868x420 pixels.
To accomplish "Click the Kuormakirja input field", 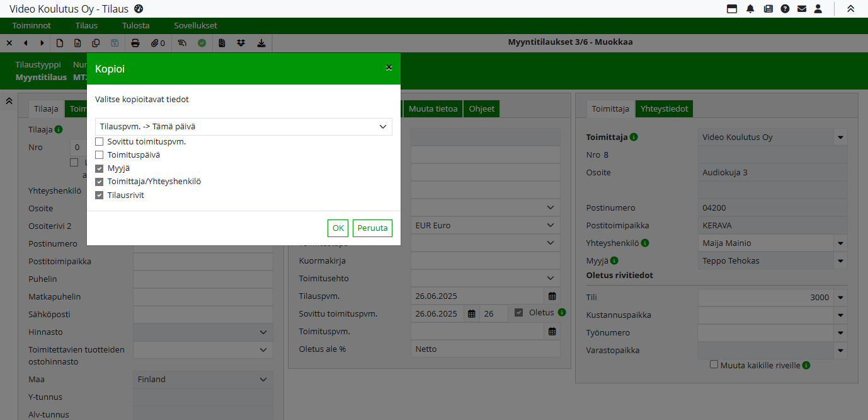I will point(485,261).
